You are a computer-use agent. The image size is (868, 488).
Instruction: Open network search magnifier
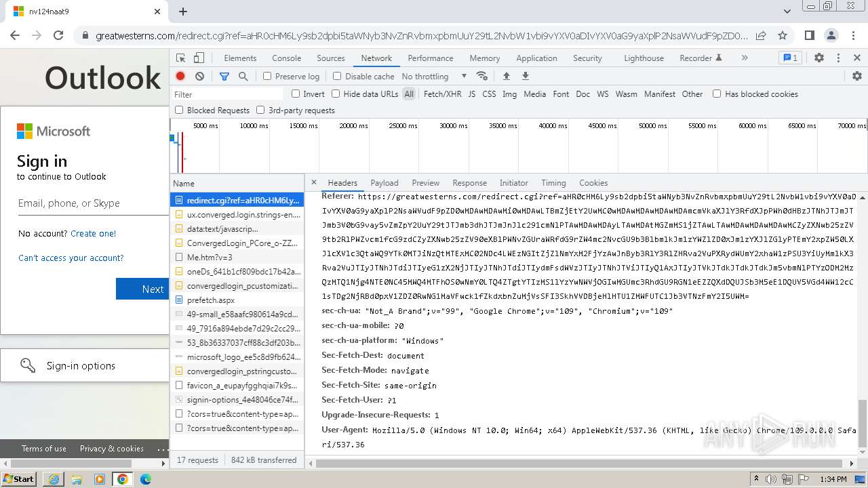(243, 77)
